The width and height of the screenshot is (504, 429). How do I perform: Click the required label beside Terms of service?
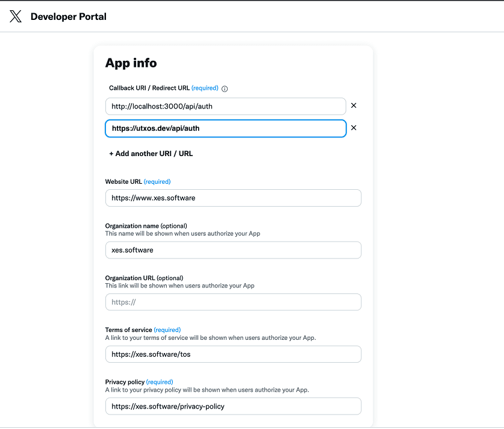click(167, 330)
